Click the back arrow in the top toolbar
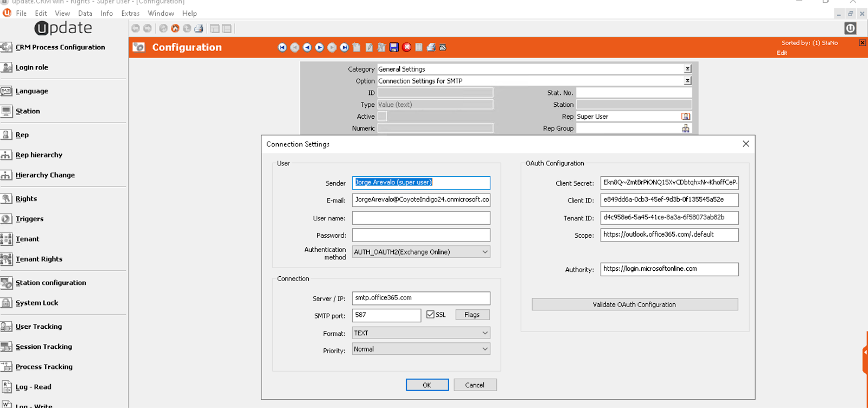The width and height of the screenshot is (868, 408). 136,28
